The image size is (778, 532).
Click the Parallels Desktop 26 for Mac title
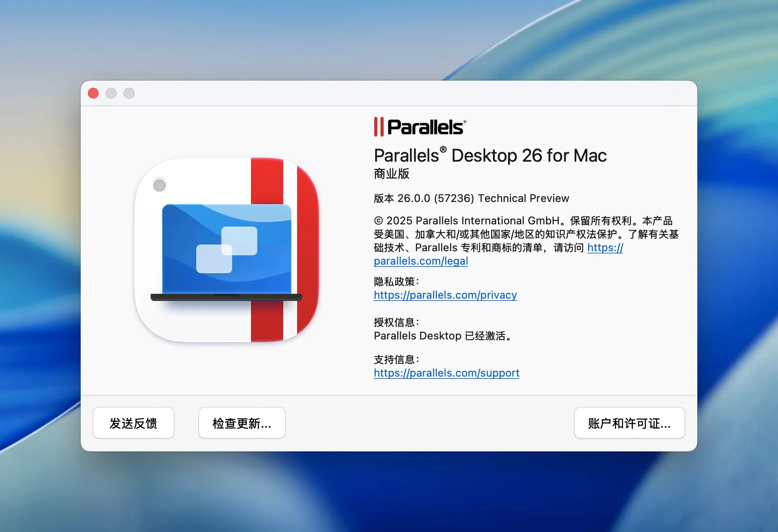(490, 155)
